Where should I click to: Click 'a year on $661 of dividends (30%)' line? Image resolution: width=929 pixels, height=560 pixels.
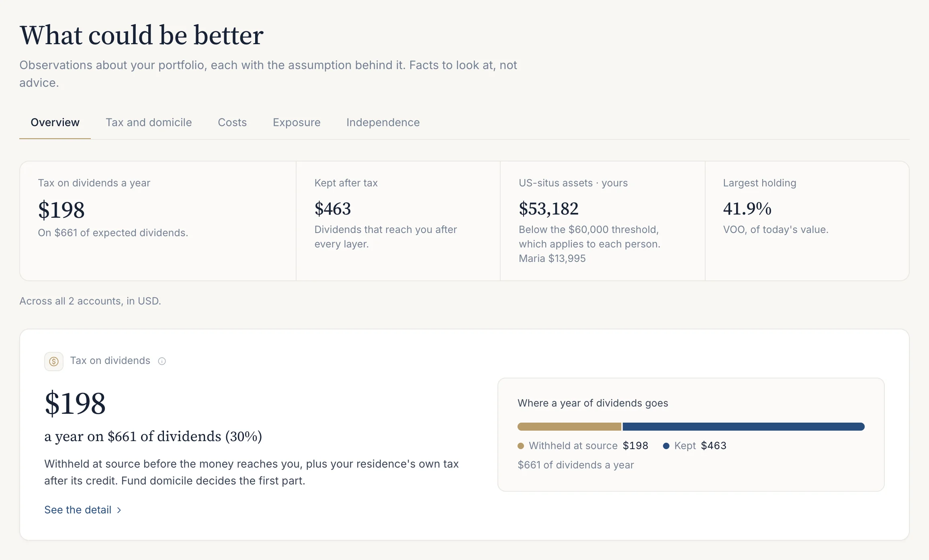tap(153, 436)
